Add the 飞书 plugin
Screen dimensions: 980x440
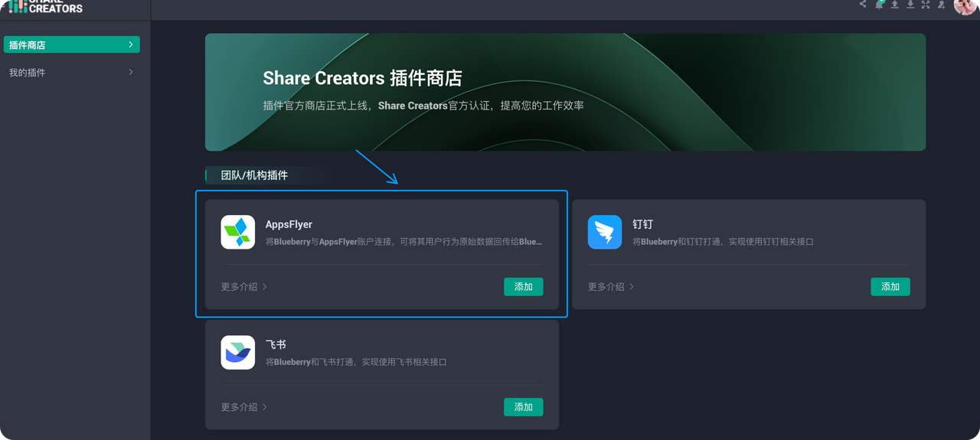pyautogui.click(x=524, y=407)
